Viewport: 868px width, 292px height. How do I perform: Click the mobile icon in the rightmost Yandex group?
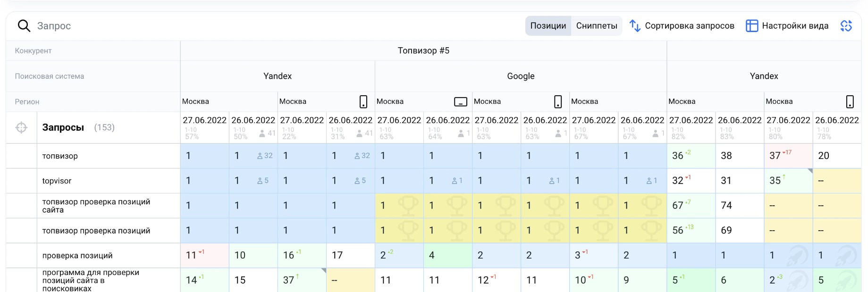[x=850, y=101]
